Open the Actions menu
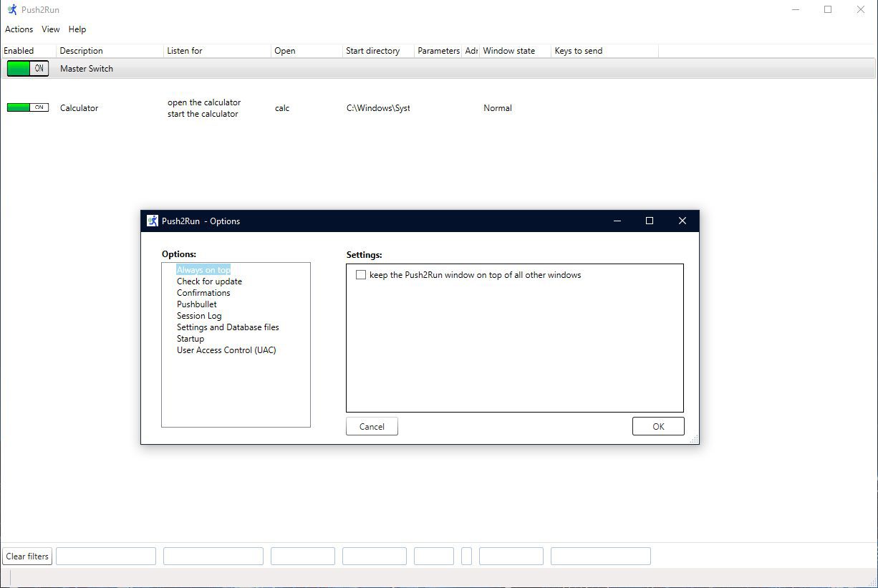 pos(19,29)
